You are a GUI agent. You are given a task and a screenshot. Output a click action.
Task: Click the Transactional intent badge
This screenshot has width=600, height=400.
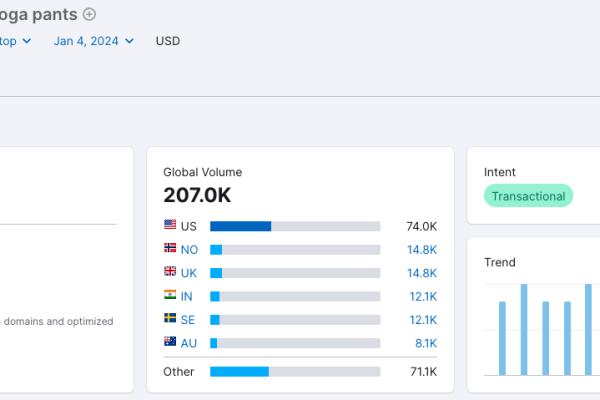[528, 196]
